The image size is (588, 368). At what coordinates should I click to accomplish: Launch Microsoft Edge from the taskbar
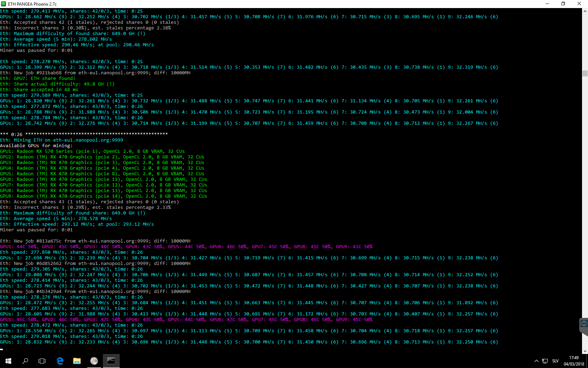tap(60, 361)
